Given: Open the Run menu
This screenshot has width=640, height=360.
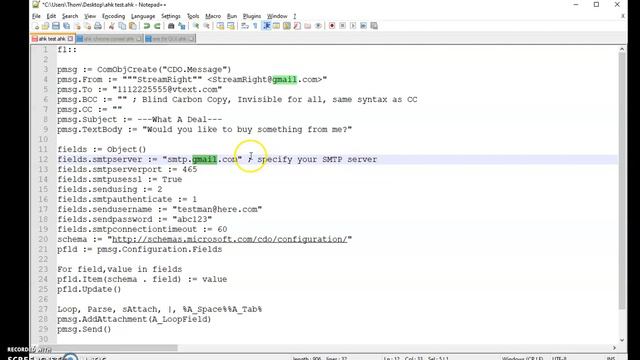Looking at the screenshot, I should pos(232,16).
